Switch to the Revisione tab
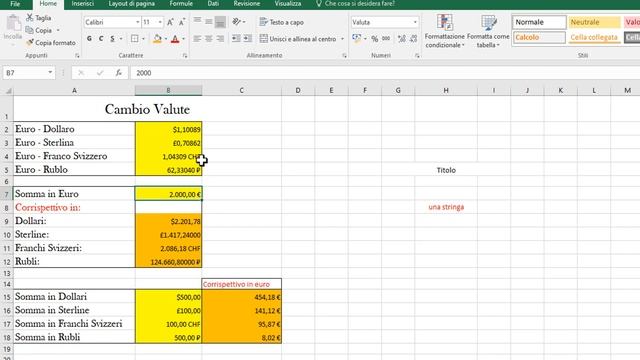 (247, 4)
